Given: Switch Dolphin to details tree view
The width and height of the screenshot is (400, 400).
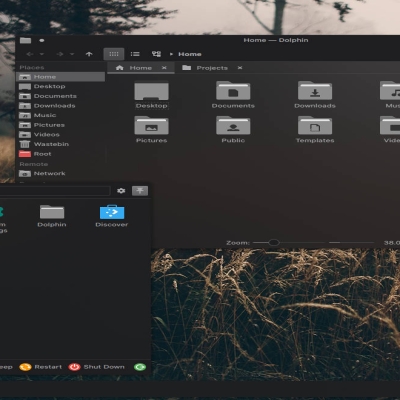Looking at the screenshot, I should click(x=156, y=54).
